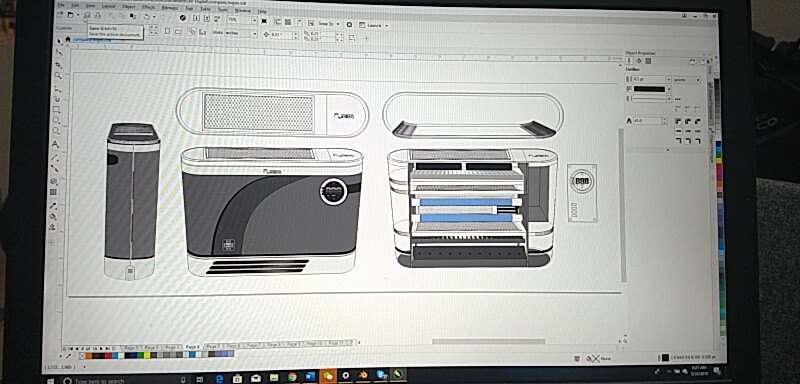Click the orange swatch in document palette

click(x=89, y=355)
